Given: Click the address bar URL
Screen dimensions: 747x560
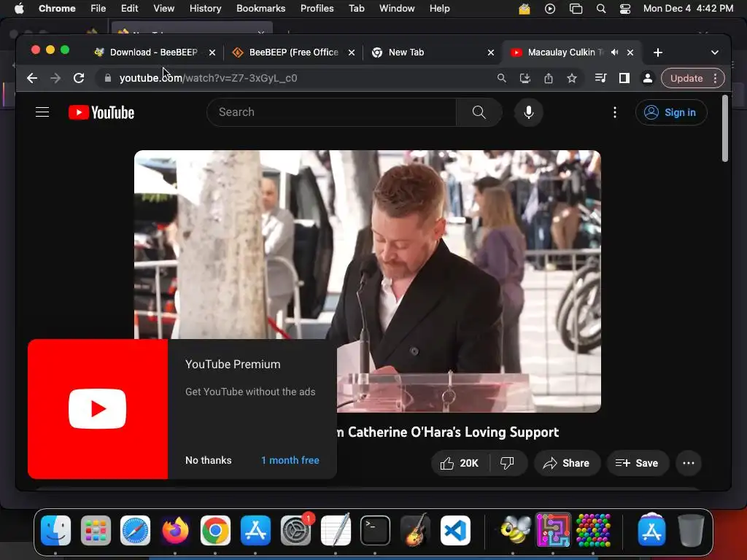Looking at the screenshot, I should coord(208,78).
